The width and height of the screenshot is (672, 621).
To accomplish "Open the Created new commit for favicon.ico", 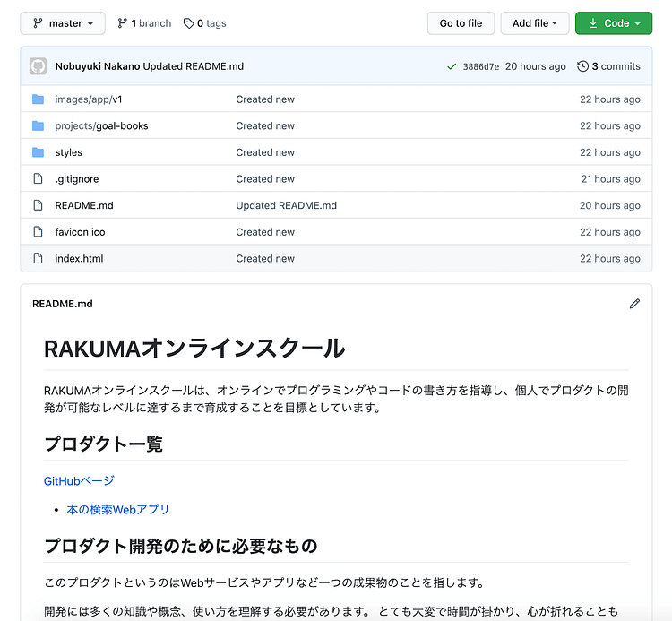I will 265,232.
